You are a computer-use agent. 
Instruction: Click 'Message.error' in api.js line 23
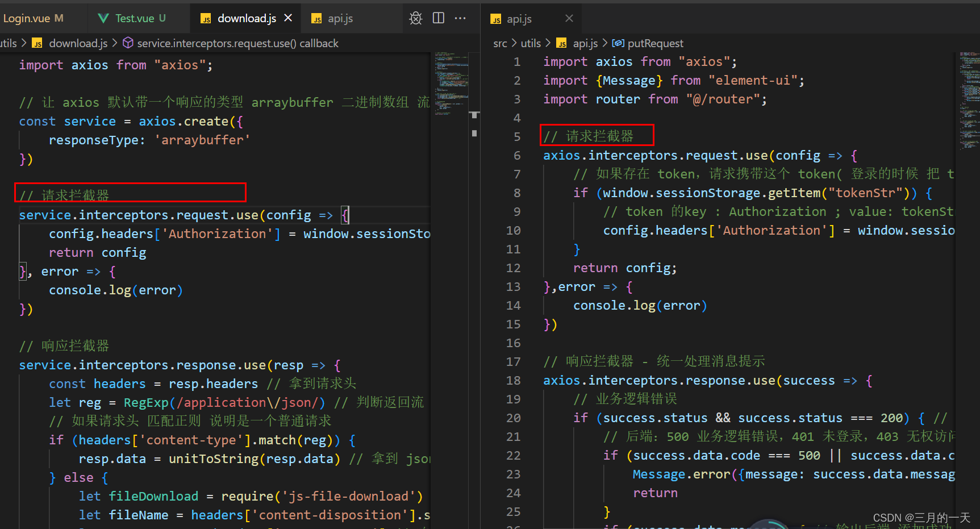pyautogui.click(x=681, y=474)
